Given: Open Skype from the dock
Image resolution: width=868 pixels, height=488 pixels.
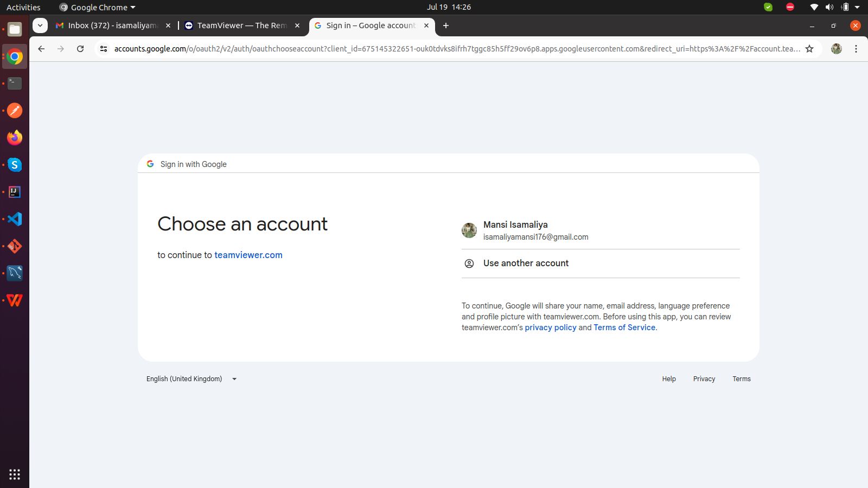Looking at the screenshot, I should 15,165.
